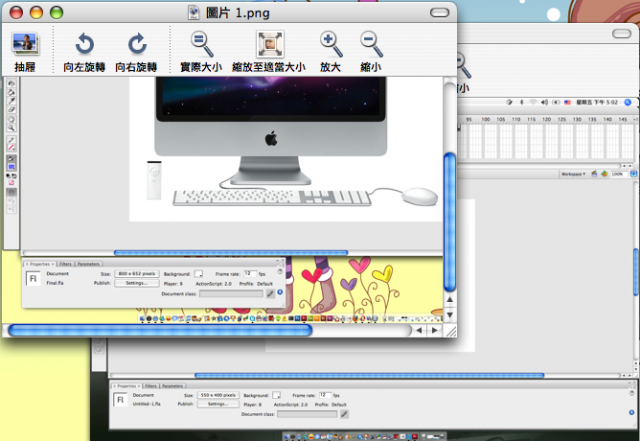Viewport: 640px width, 441px height.
Task: Click Flash stage horizontal scrollbar above Final.fla panel
Action: 231,253
